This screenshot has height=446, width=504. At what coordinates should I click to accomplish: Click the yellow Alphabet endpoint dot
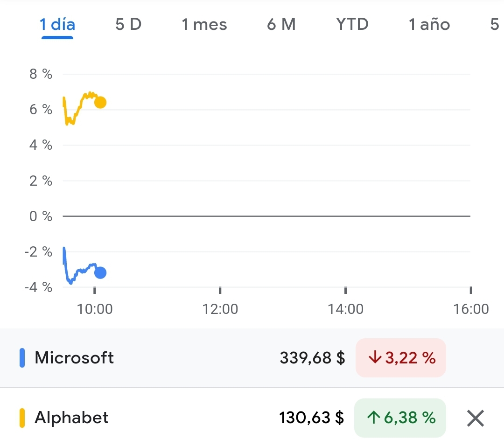(x=100, y=103)
